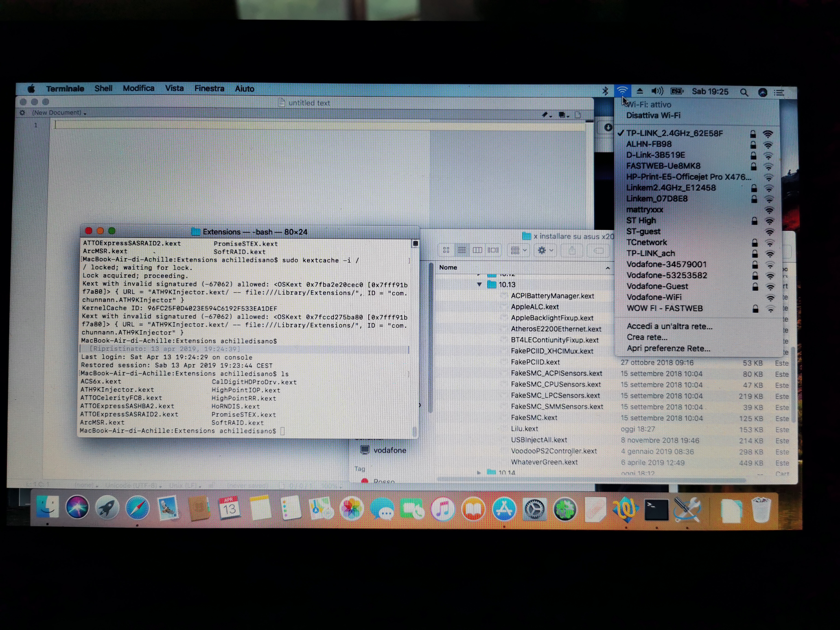Image resolution: width=840 pixels, height=630 pixels.
Task: Open the Shell menu
Action: click(103, 88)
